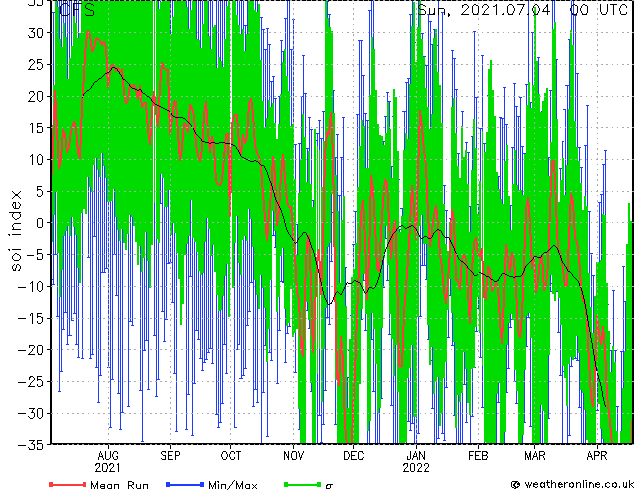
Task: Click the -15 y-axis value
Action: pyautogui.click(x=32, y=318)
